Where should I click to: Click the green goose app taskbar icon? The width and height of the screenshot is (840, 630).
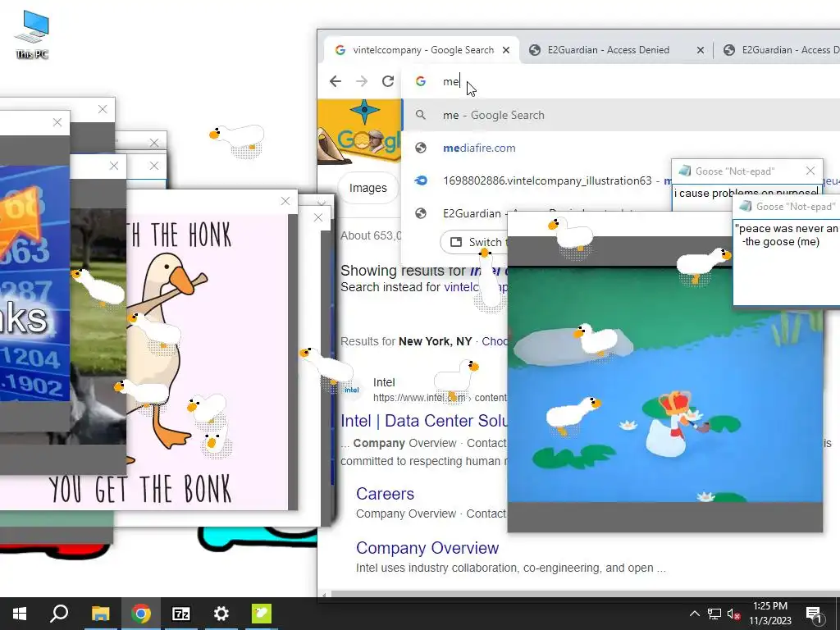[x=262, y=614]
